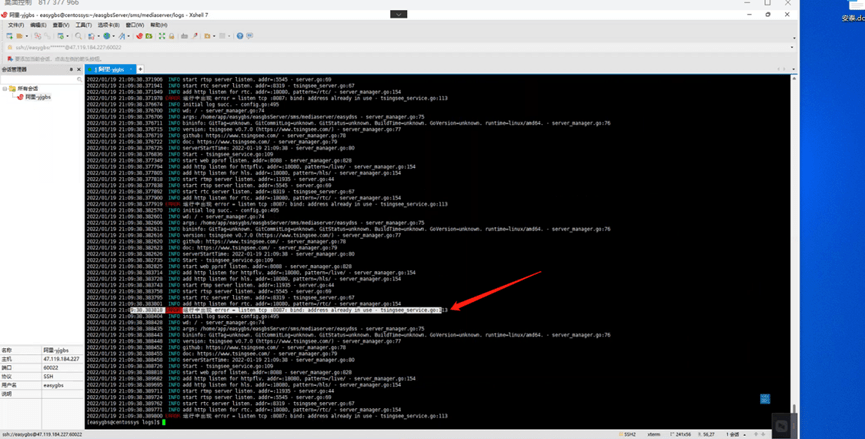
Task: Open the dropdown beside the globe icon
Action: (x=114, y=36)
